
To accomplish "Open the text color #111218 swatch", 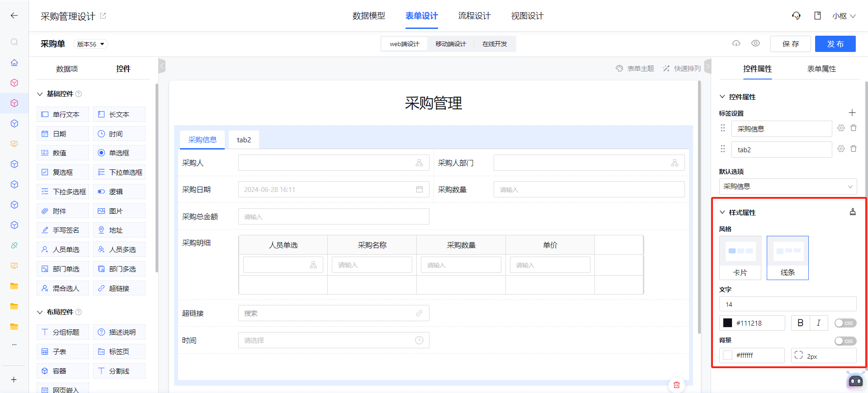I will pos(727,323).
